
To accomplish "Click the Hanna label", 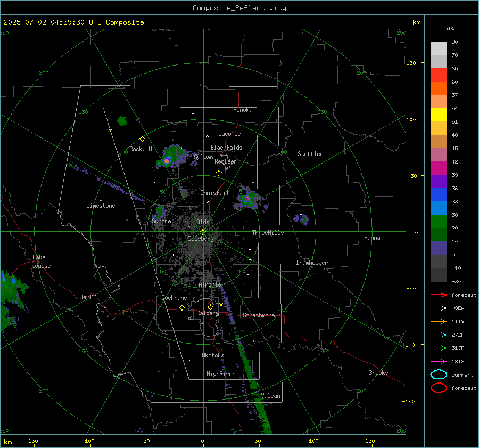I will pyautogui.click(x=372, y=238).
